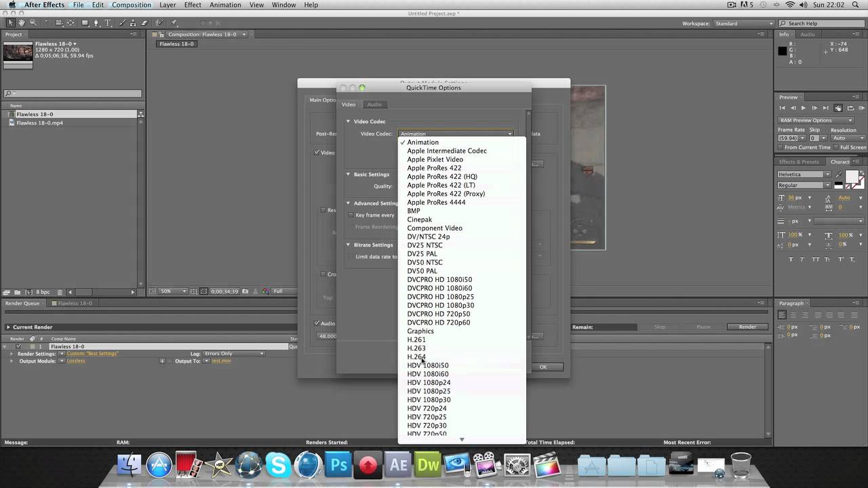Screen dimensions: 868x488
Task: Toggle the Video checkbox in Output Module
Action: click(x=317, y=152)
